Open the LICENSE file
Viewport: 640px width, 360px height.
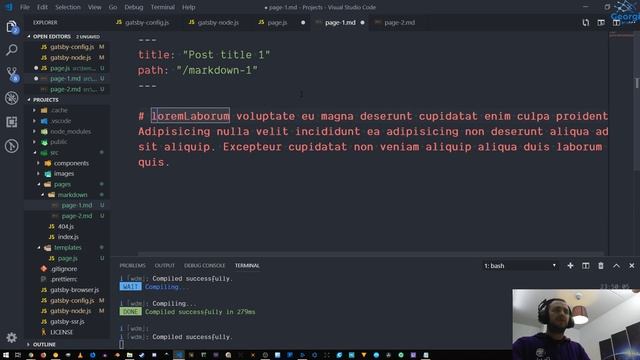click(61, 332)
